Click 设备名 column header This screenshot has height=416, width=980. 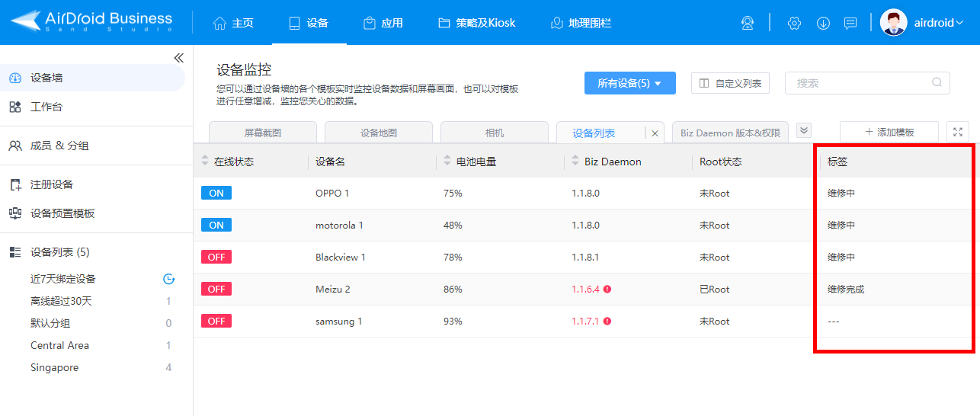point(330,162)
